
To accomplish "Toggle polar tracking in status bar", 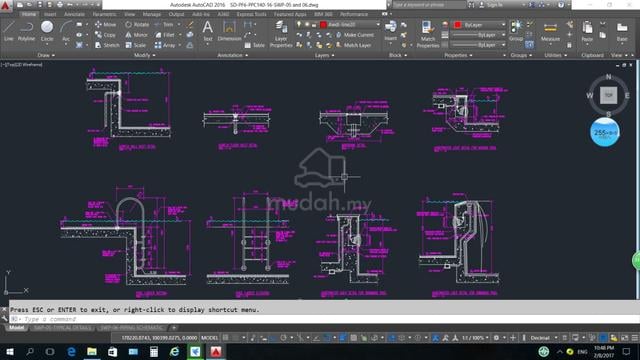I will pos(283,338).
